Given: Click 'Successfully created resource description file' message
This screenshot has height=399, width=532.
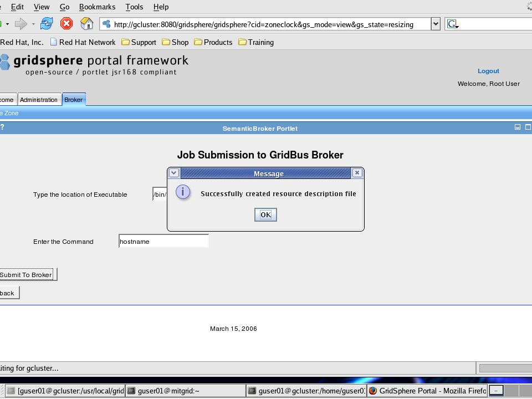Looking at the screenshot, I should [278, 194].
